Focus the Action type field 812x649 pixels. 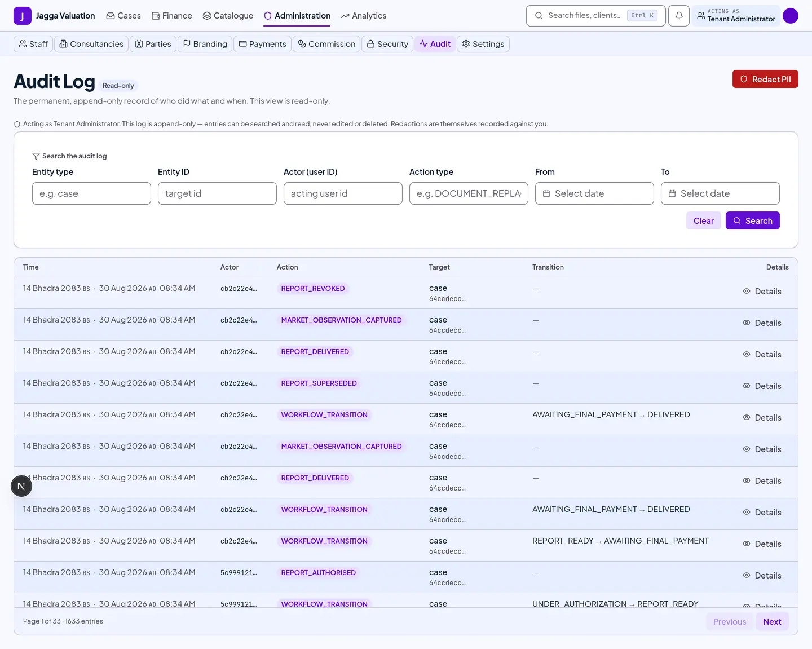tap(469, 193)
